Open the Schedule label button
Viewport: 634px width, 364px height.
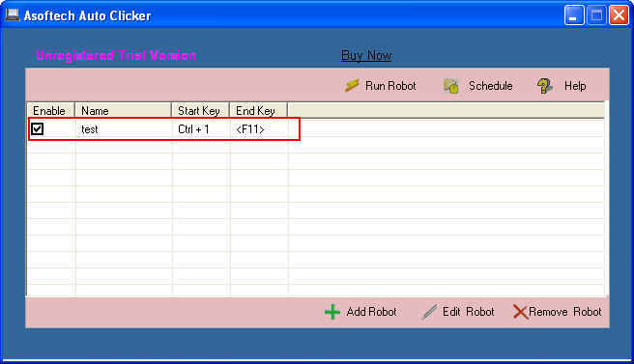[490, 86]
